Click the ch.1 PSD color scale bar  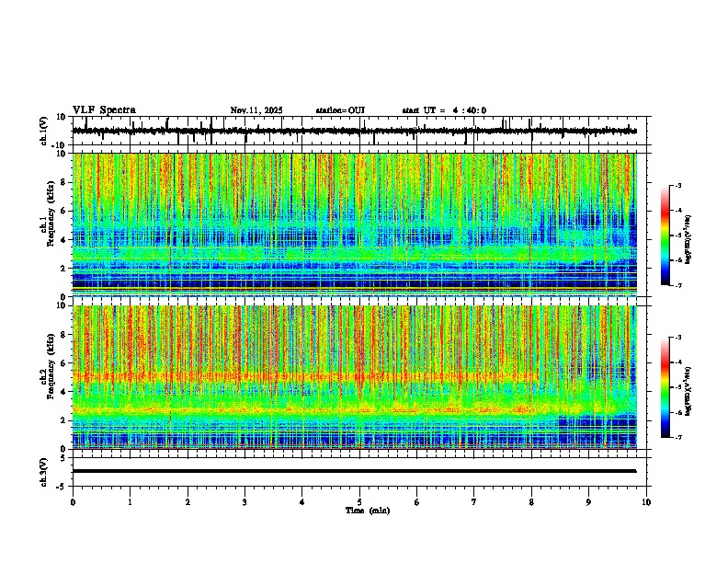(665, 236)
